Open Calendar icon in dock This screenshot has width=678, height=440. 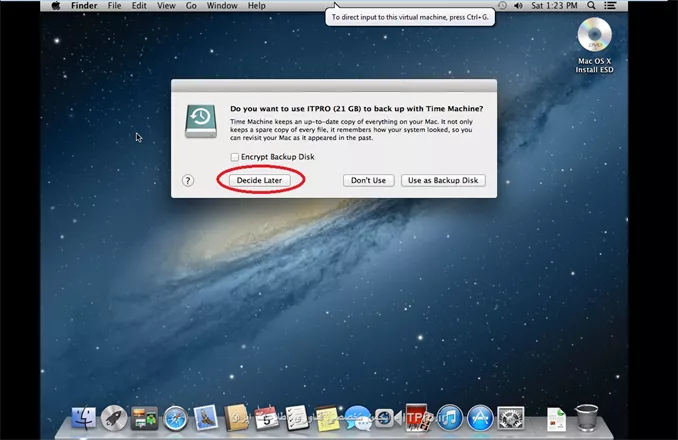266,418
